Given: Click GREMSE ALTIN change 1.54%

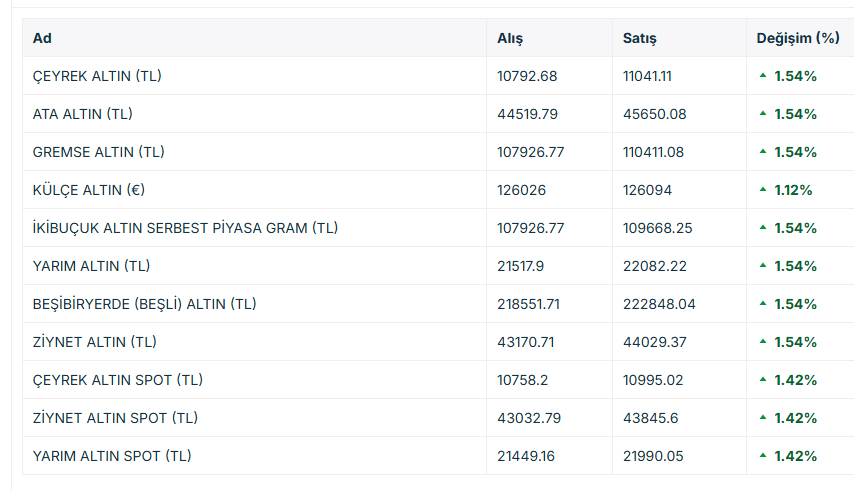Looking at the screenshot, I should click(795, 152).
